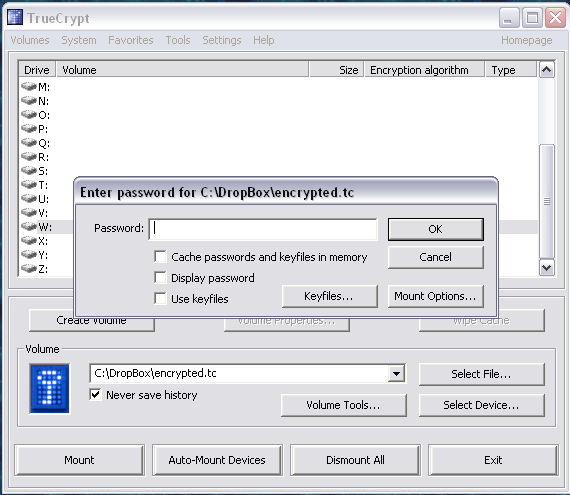Sort by the Size column header

(x=337, y=69)
